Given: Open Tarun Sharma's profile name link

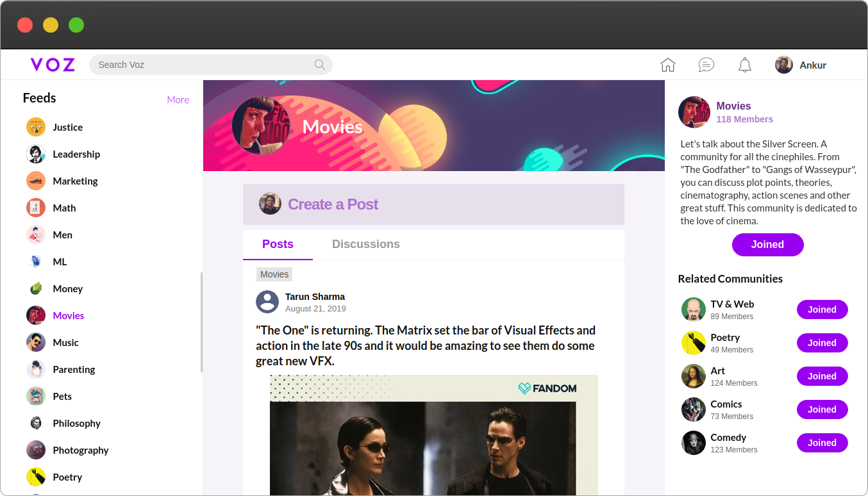Looking at the screenshot, I should 315,297.
